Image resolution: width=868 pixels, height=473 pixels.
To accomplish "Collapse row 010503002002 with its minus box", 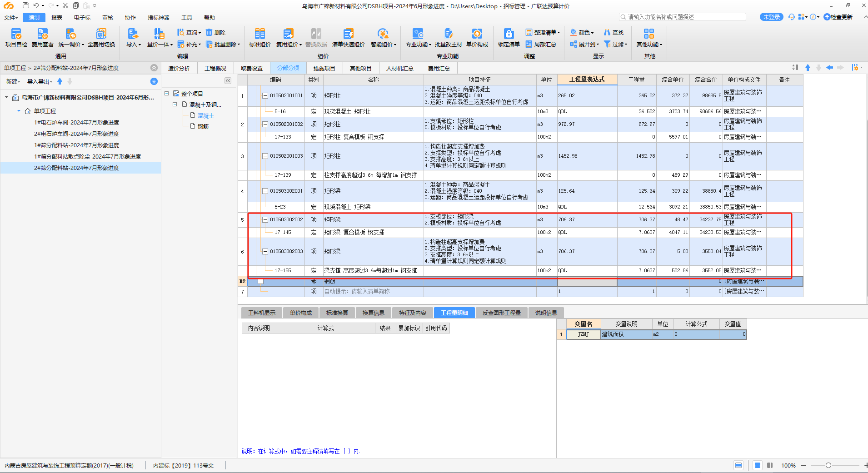I will point(265,220).
